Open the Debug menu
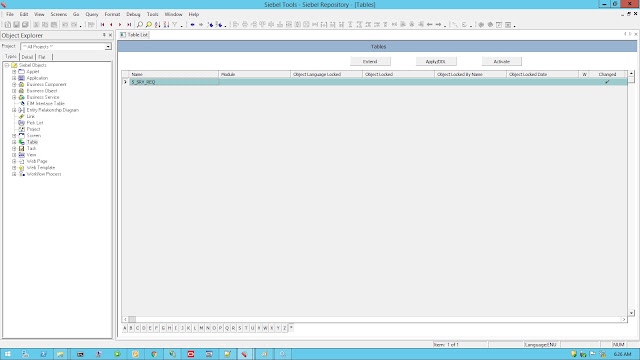The height and width of the screenshot is (360, 640). pos(133,14)
